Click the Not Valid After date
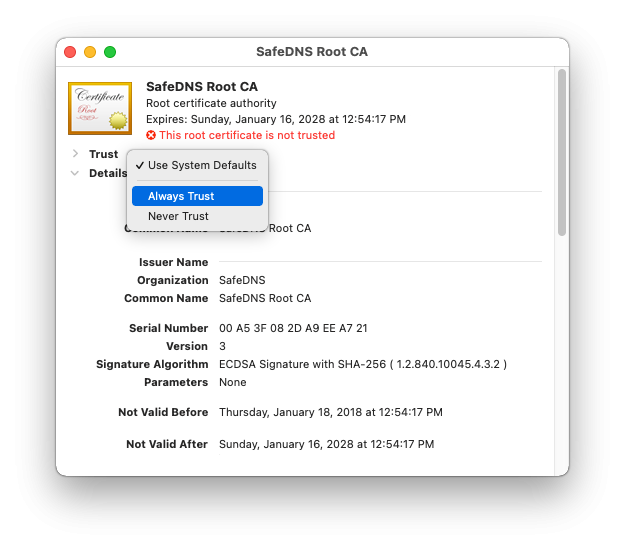 point(326,444)
